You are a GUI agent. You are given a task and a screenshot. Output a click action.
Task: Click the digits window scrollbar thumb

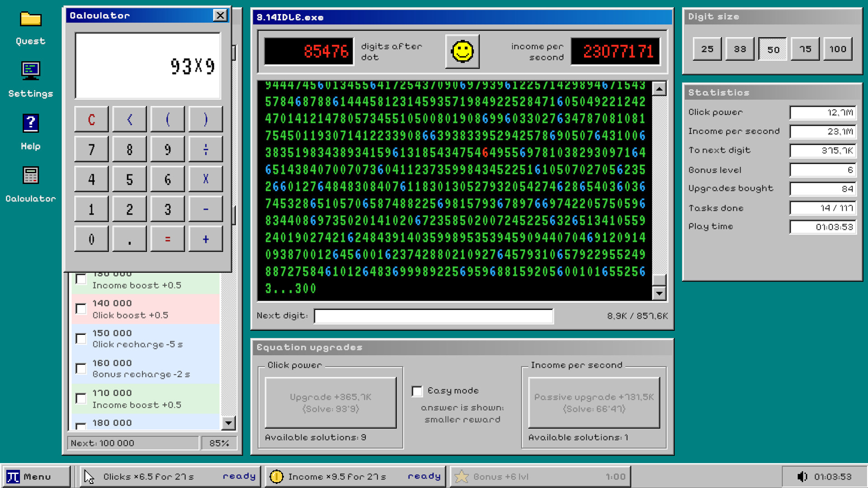(659, 280)
